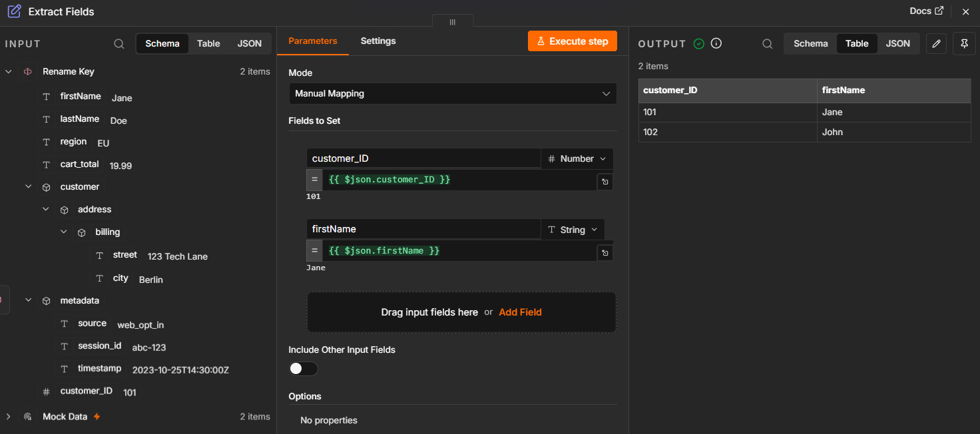This screenshot has height=434, width=980.
Task: Click the metadata object cube icon
Action: point(46,301)
